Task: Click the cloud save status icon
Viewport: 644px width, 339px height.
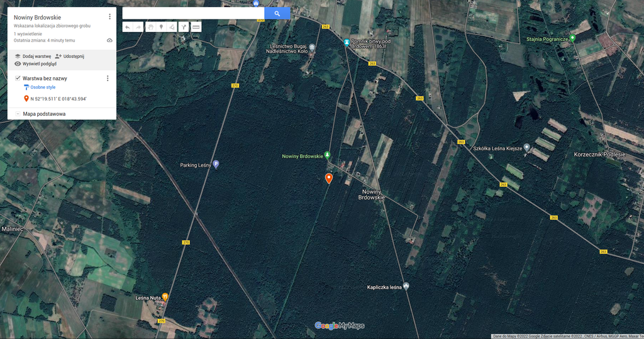Action: pos(109,40)
